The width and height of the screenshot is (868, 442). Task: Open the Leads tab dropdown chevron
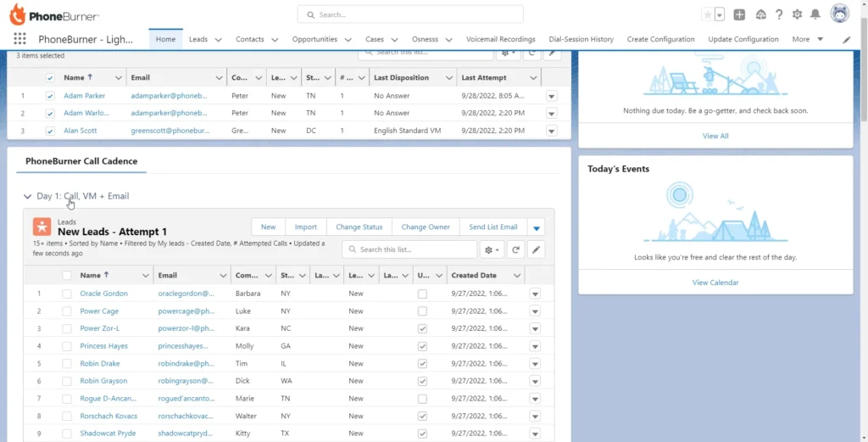click(218, 40)
